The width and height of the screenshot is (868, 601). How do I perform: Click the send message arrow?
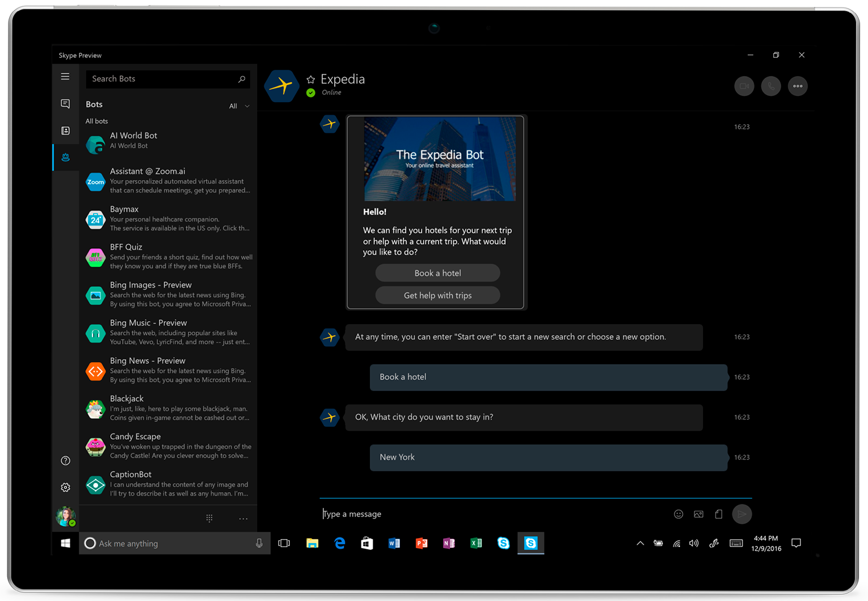pyautogui.click(x=741, y=514)
